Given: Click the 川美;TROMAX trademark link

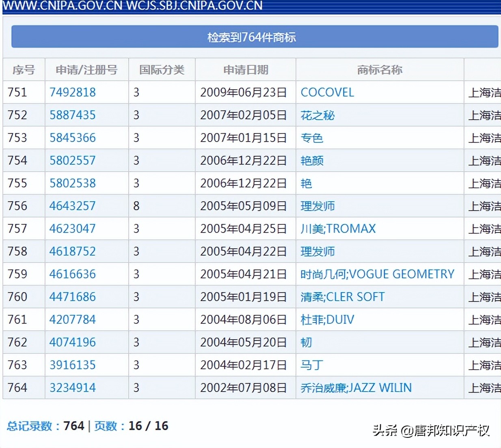Looking at the screenshot, I should (338, 228).
